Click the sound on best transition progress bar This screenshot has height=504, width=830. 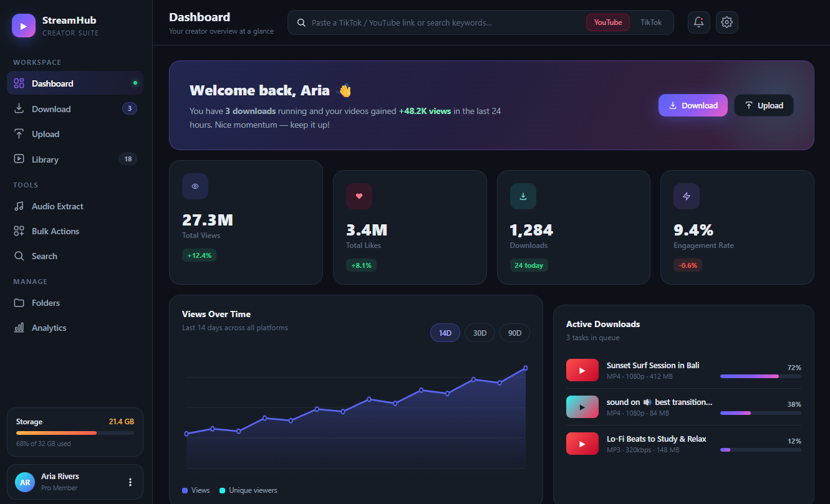pos(761,413)
